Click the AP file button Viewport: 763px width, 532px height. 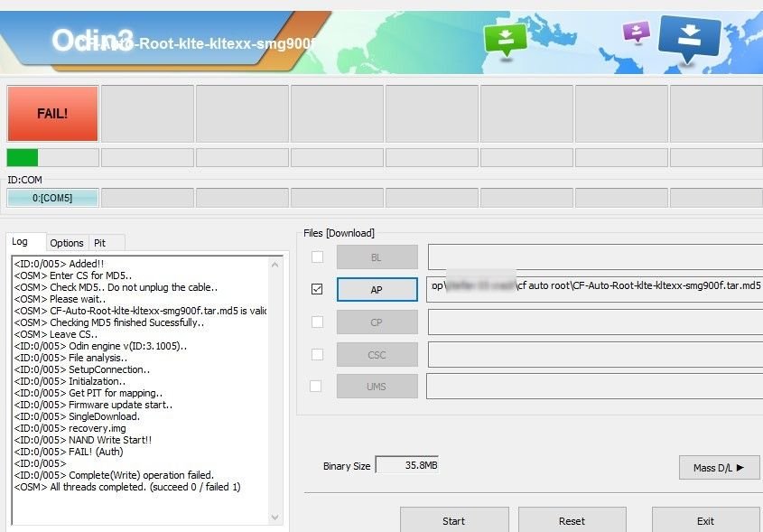coord(377,290)
